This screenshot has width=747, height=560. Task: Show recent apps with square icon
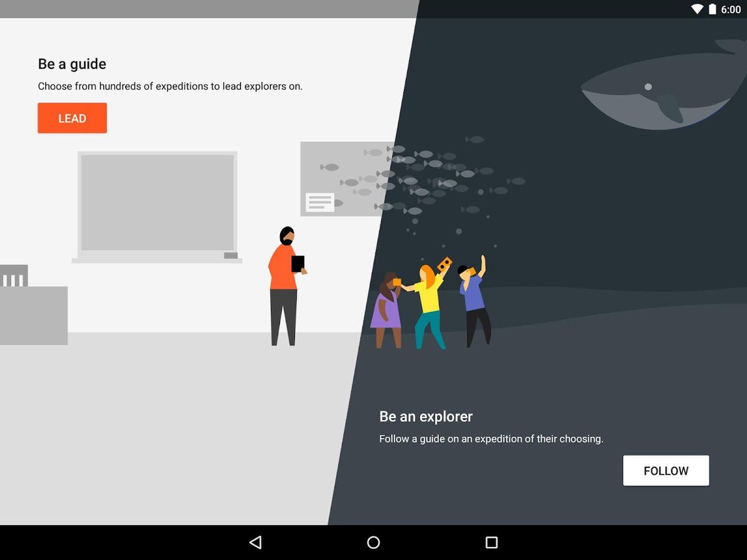click(x=492, y=543)
